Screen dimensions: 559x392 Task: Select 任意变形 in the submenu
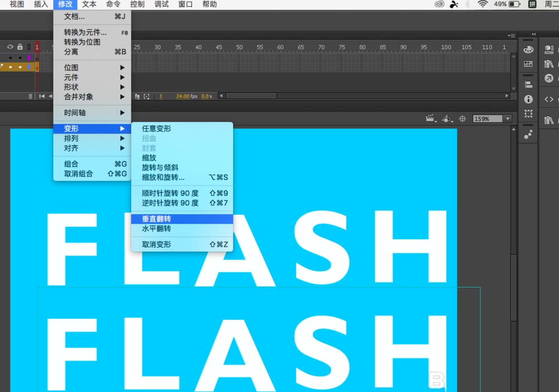click(182, 129)
